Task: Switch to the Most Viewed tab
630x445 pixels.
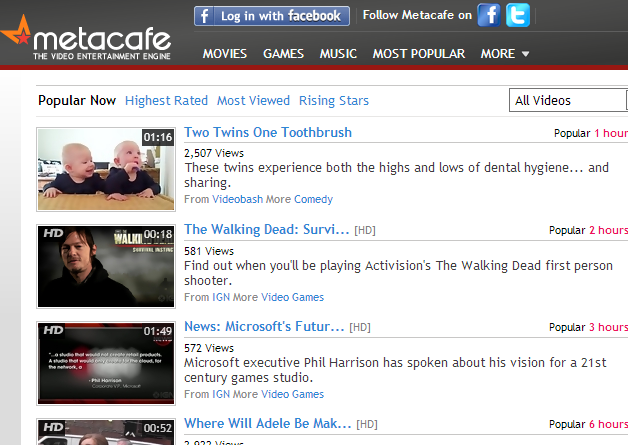Action: 253,100
